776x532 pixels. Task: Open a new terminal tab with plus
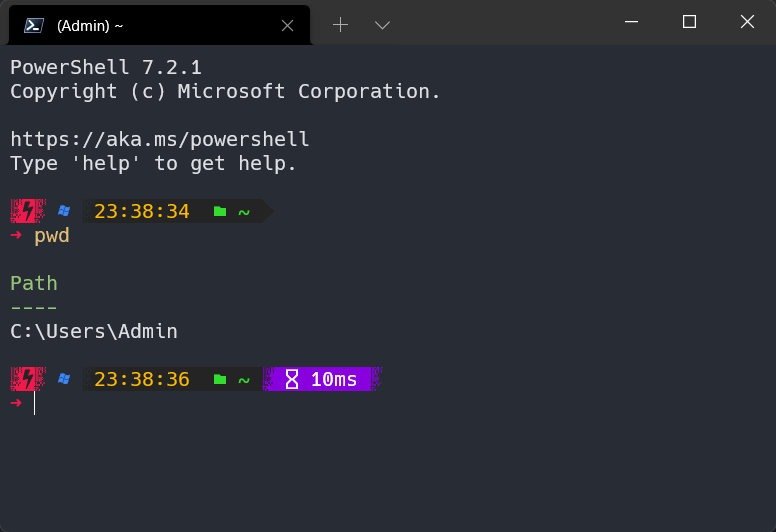pos(340,25)
